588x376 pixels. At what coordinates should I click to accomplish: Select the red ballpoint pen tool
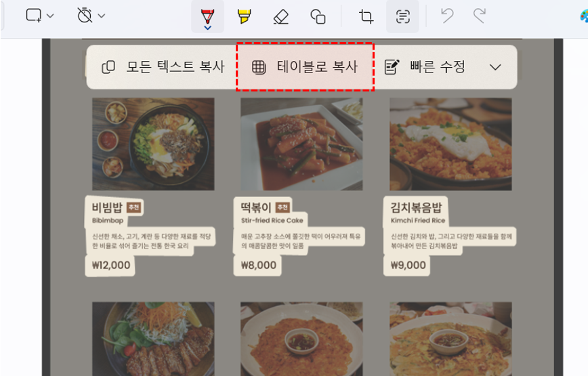pos(207,17)
